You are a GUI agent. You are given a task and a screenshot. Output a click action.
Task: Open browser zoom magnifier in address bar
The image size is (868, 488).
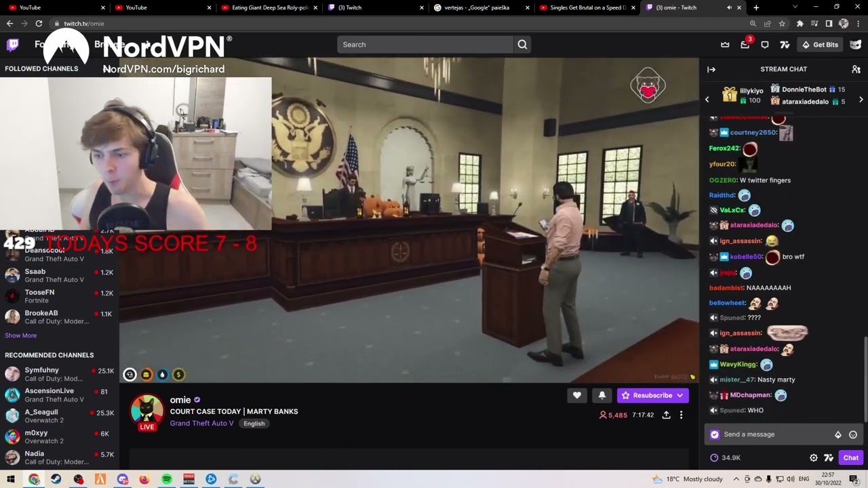753,24
